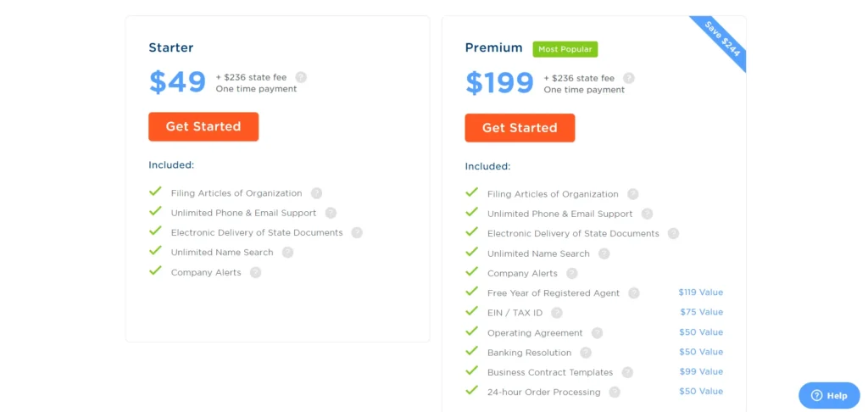868x412 pixels.
Task: Show info for Starter Unlimited Phone & Email Support
Action: tap(331, 213)
